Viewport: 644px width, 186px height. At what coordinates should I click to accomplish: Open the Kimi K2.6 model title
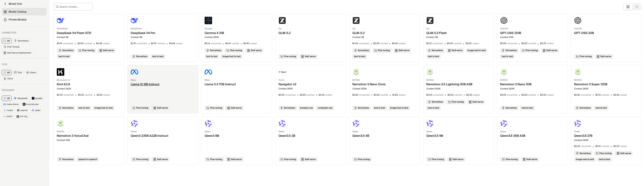coord(64,84)
